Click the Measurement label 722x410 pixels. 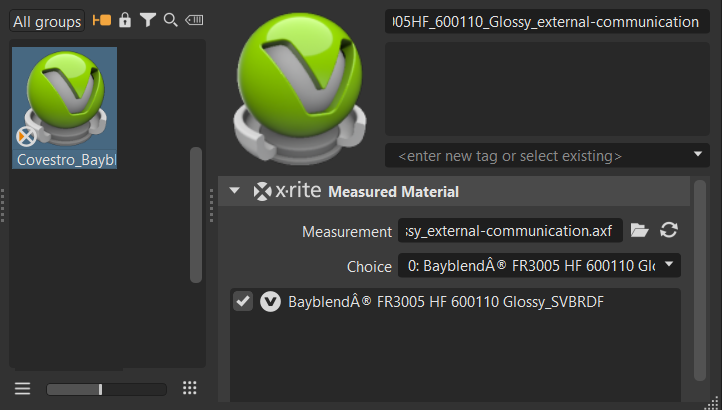coord(347,231)
